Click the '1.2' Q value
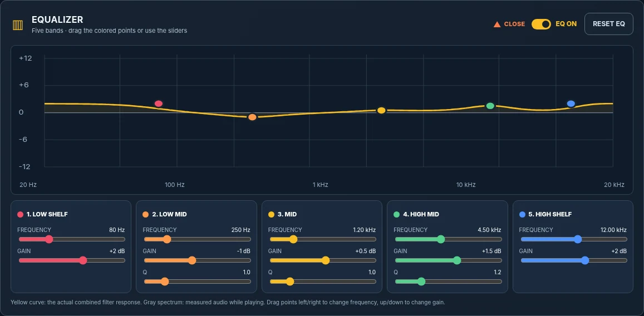This screenshot has width=644, height=316. point(498,272)
